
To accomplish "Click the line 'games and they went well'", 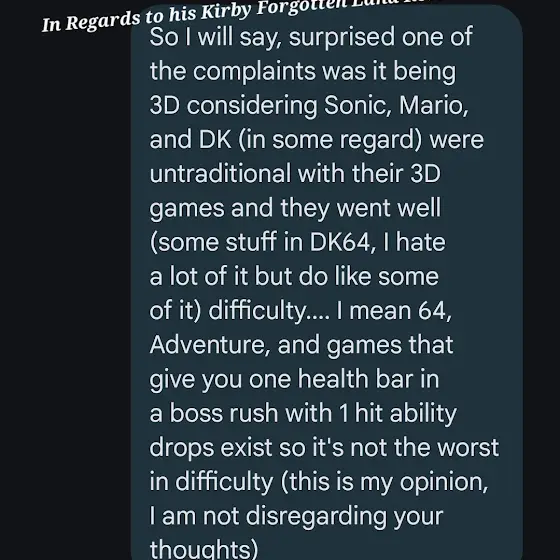I will 295,208.
